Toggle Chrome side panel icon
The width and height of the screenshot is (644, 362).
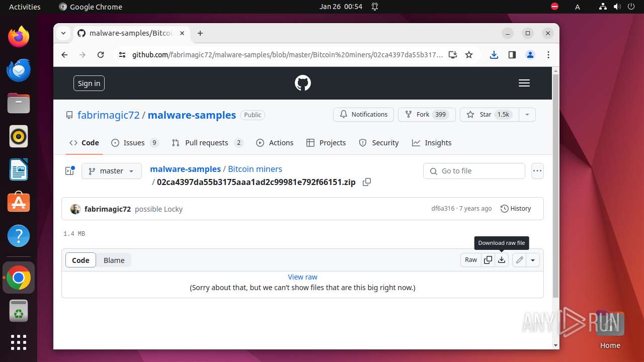click(x=512, y=55)
